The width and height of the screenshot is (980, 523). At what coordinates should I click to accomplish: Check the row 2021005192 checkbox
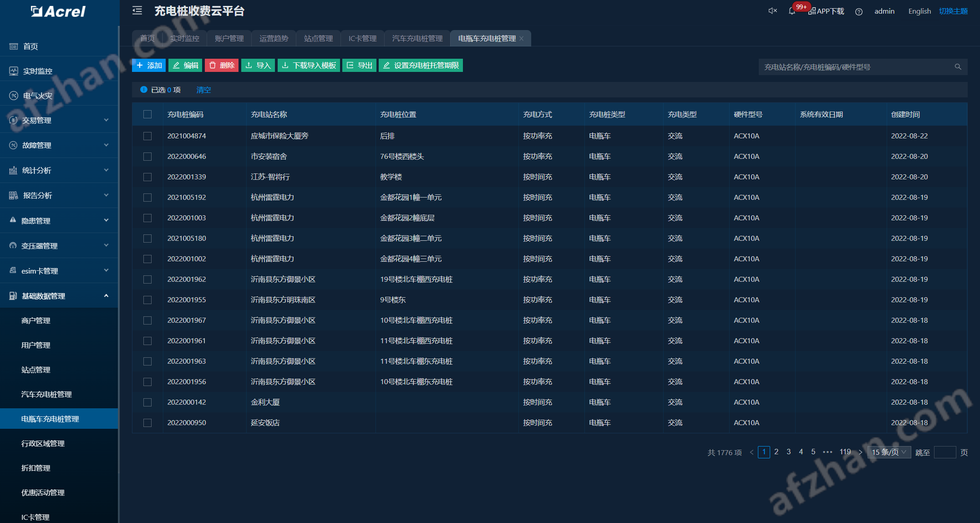click(x=147, y=198)
